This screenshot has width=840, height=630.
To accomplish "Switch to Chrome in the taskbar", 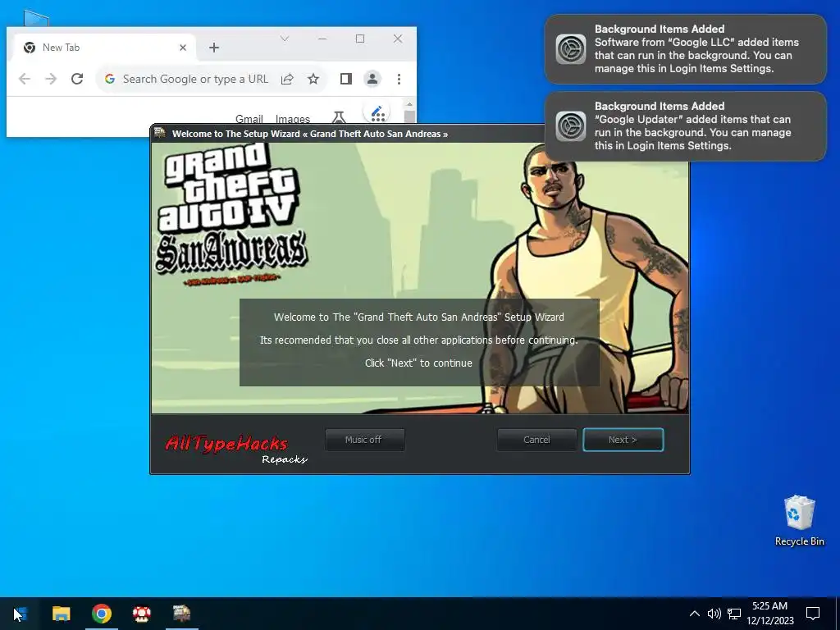I will point(102,614).
